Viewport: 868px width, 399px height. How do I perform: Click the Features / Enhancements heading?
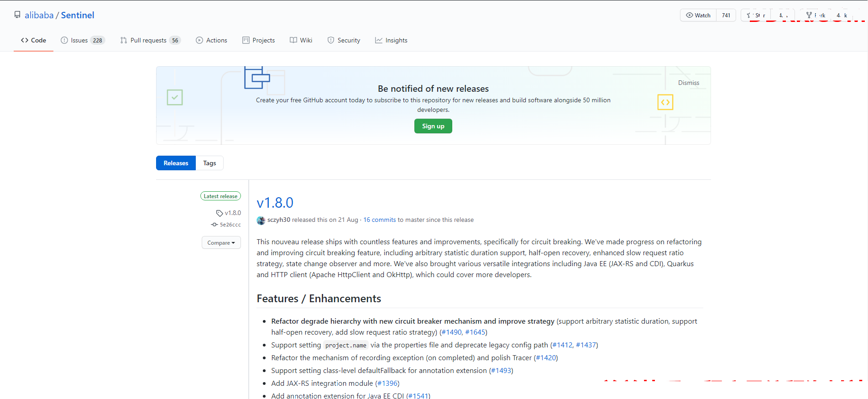click(x=319, y=299)
